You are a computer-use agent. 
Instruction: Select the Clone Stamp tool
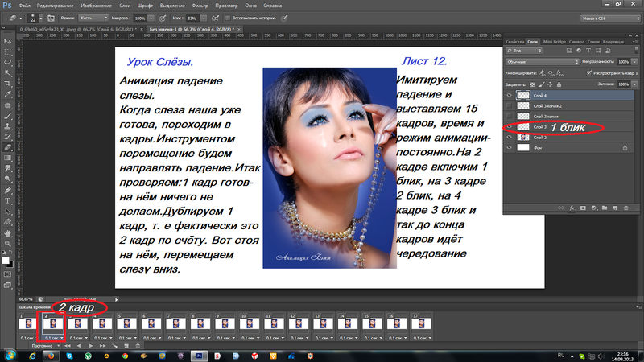[x=7, y=127]
